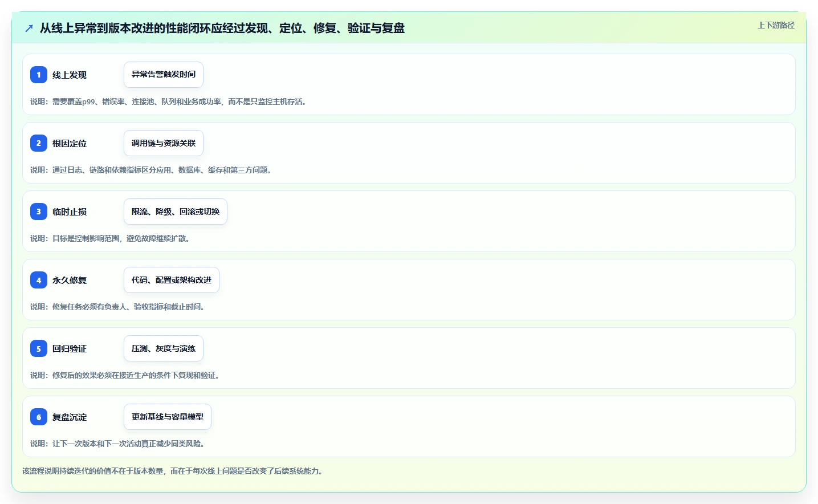Viewport: 818px width, 504px height.
Task: Select step number badge 5 for 回归验证
Action: (x=39, y=348)
